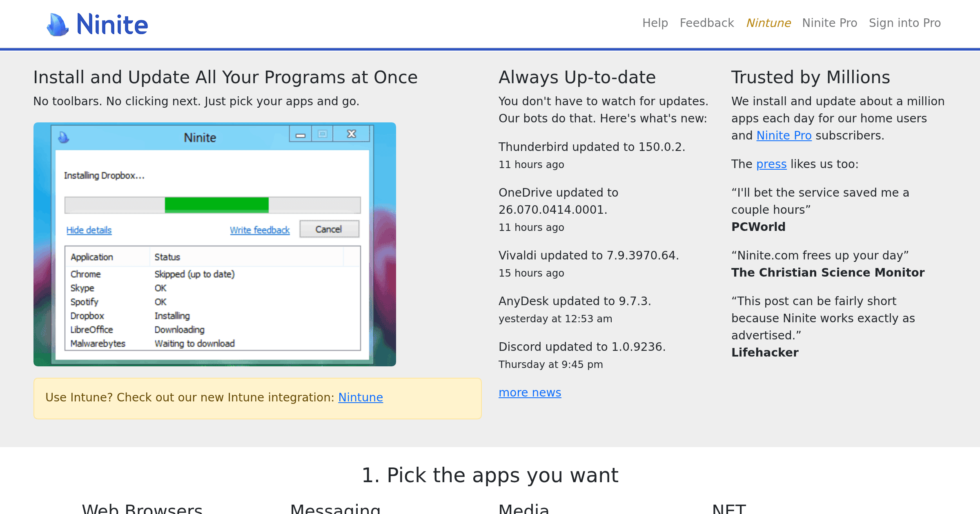Click the Ninite wordmark in the header

(x=112, y=24)
